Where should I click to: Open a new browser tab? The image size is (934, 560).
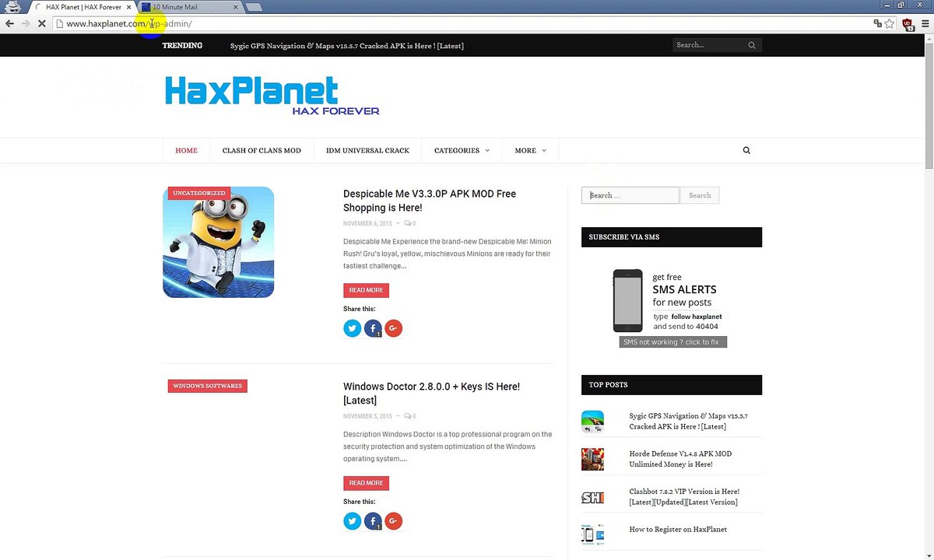point(254,7)
